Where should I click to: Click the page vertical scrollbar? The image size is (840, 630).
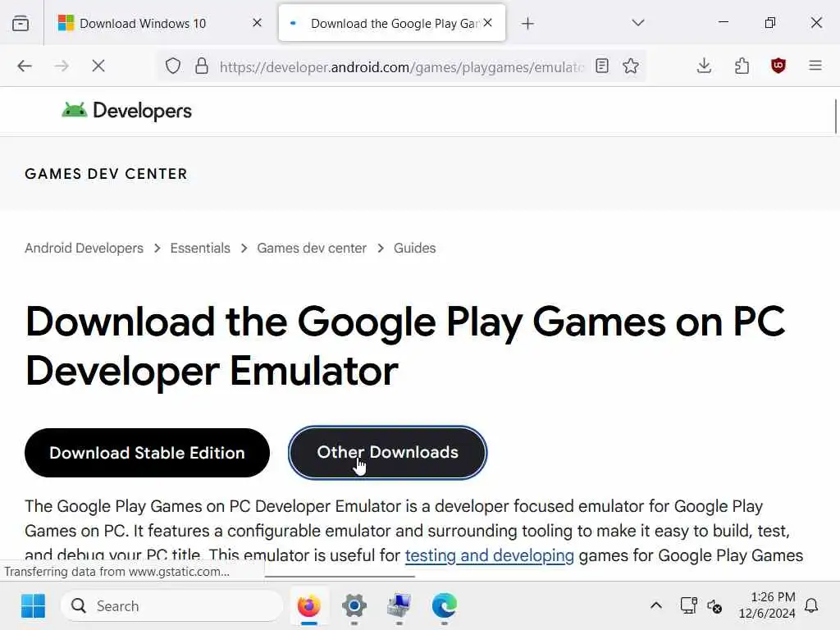point(836,116)
